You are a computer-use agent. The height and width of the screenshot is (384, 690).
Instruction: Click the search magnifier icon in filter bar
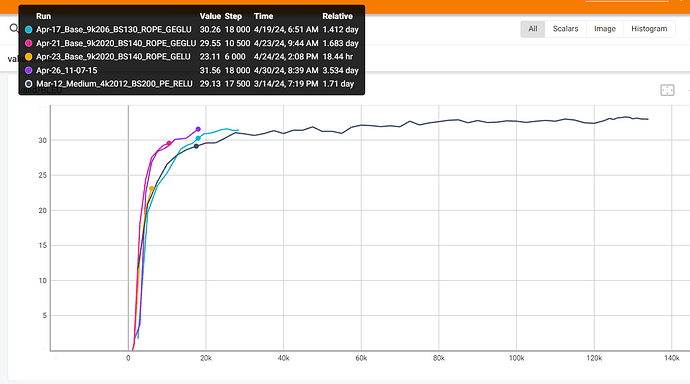pos(14,29)
